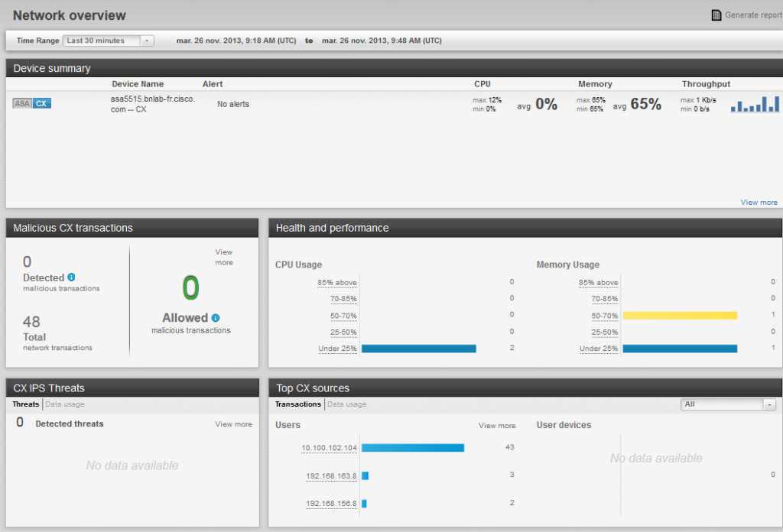Click the ASA device badge
This screenshot has height=532, width=783.
point(22,103)
